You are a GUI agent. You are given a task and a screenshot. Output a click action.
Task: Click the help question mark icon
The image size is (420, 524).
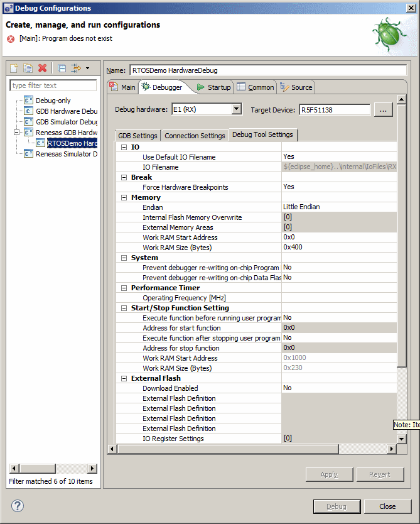point(18,506)
